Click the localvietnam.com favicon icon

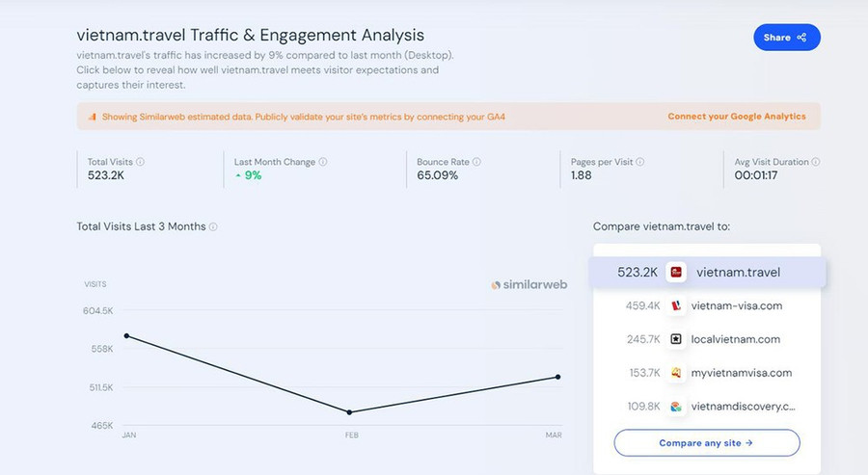click(x=676, y=339)
